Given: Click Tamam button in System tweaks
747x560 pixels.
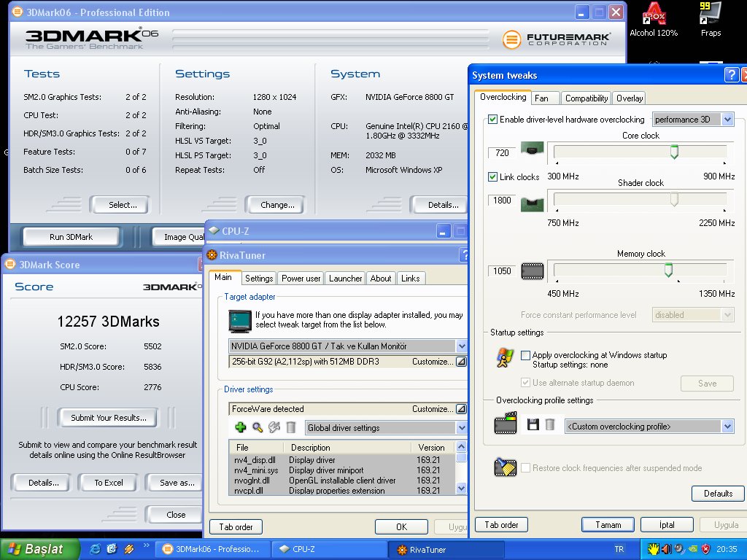Looking at the screenshot, I should [x=608, y=525].
